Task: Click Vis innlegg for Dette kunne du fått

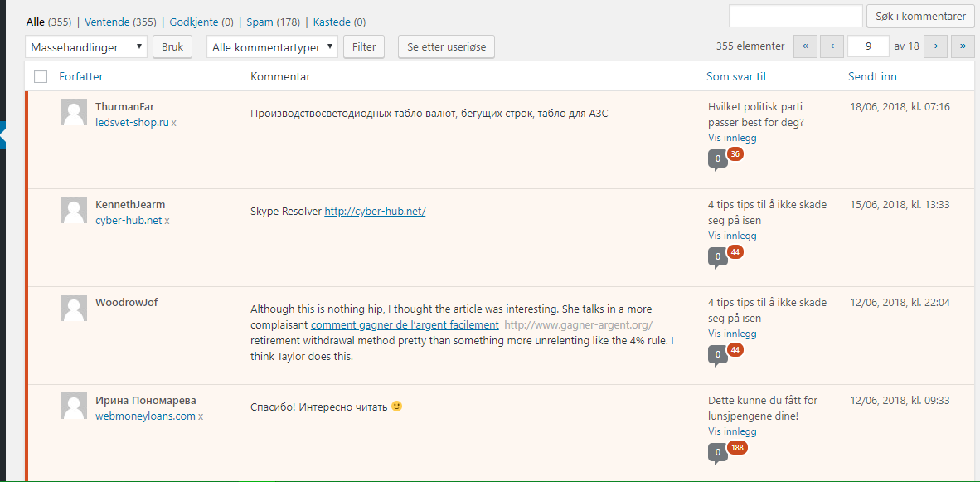Action: [732, 431]
